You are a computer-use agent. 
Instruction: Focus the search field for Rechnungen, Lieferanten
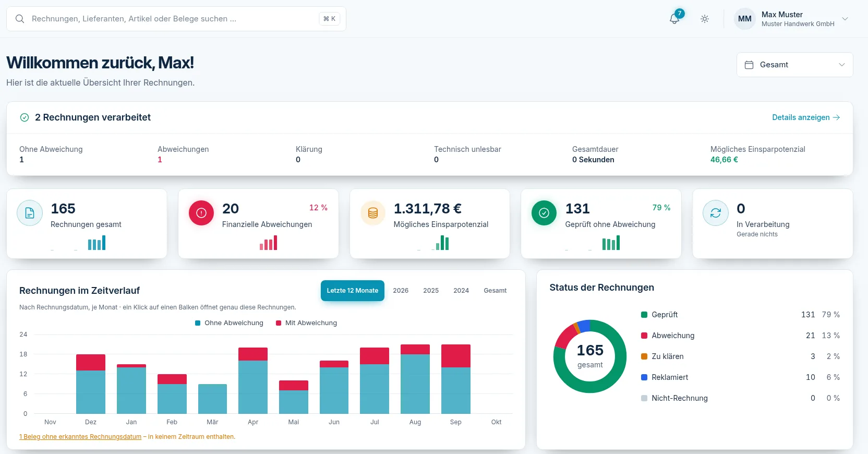coord(176,19)
